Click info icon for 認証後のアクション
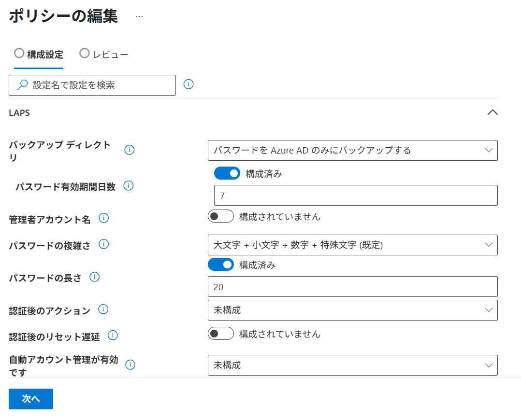 point(103,309)
